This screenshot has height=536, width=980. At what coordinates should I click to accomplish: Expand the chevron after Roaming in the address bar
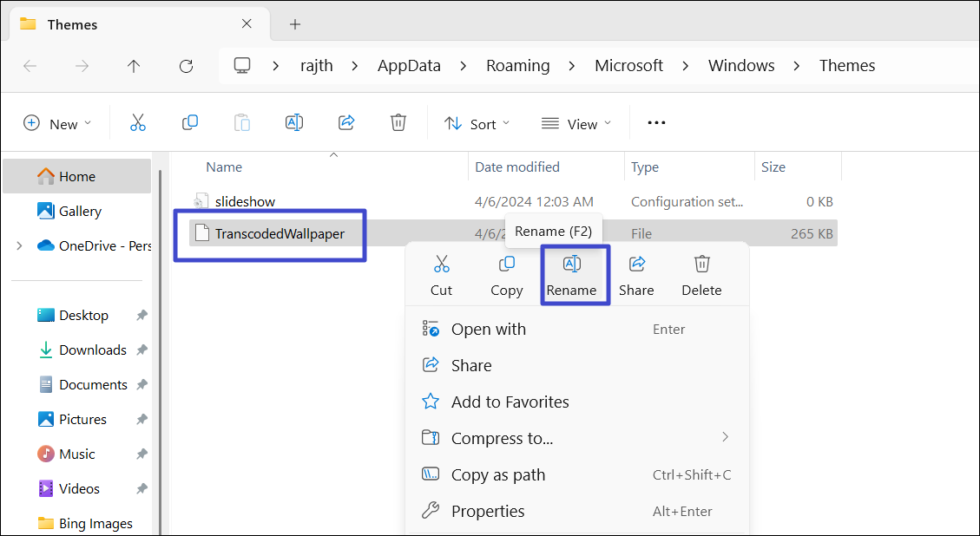point(573,66)
